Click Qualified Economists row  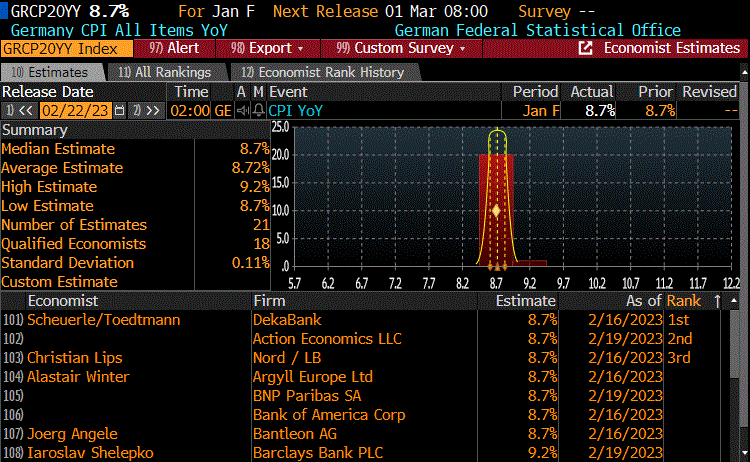tap(135, 244)
